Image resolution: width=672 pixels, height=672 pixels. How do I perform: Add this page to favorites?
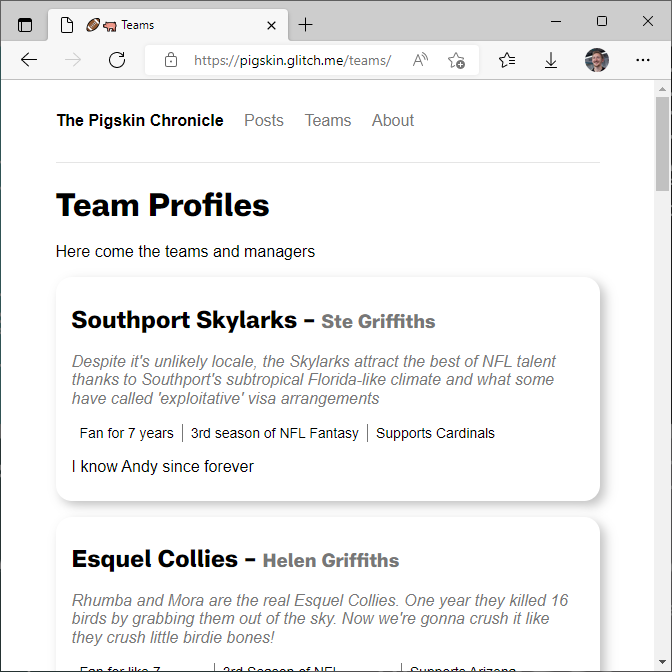point(456,60)
